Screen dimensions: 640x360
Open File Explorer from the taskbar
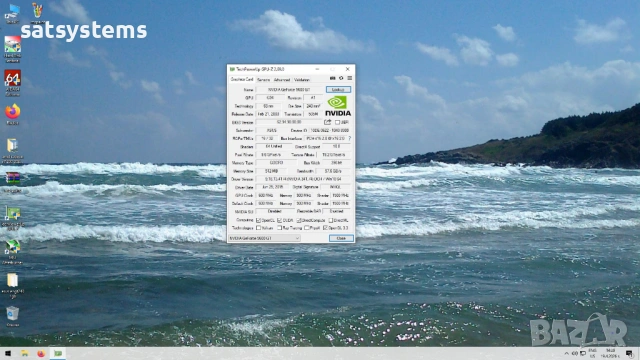(x=24, y=353)
